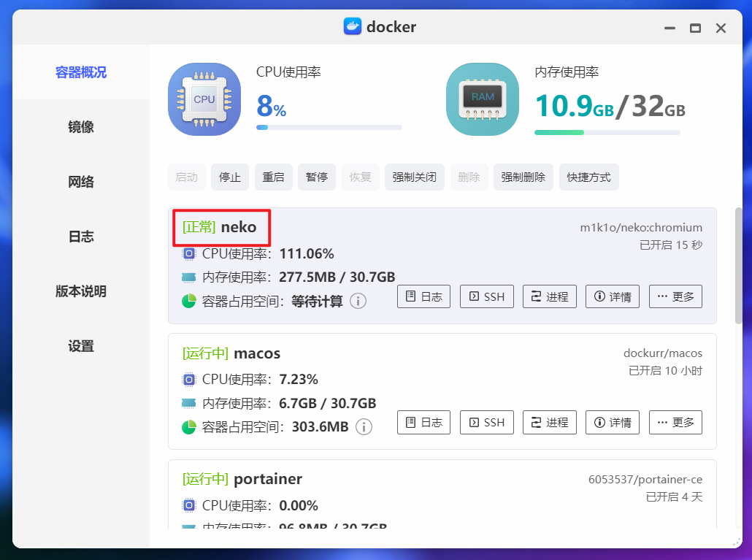
Task: Click image name dockurr/macos
Action: coord(663,353)
